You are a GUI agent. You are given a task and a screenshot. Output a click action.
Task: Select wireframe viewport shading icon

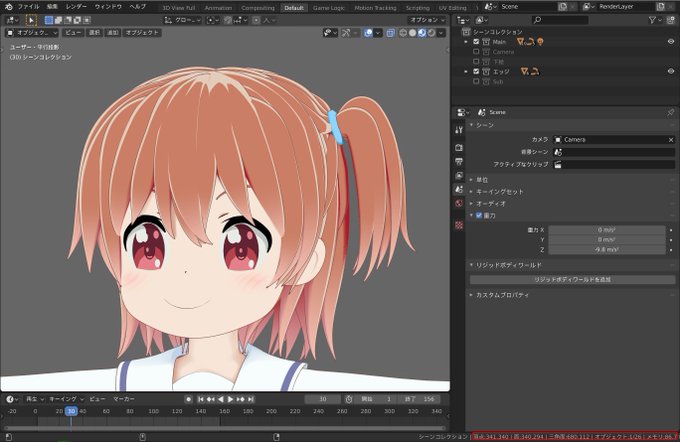[403, 33]
